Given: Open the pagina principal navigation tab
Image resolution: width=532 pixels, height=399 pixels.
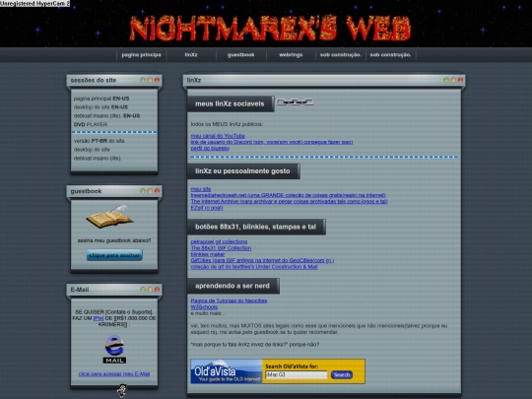Looking at the screenshot, I should click(x=141, y=55).
